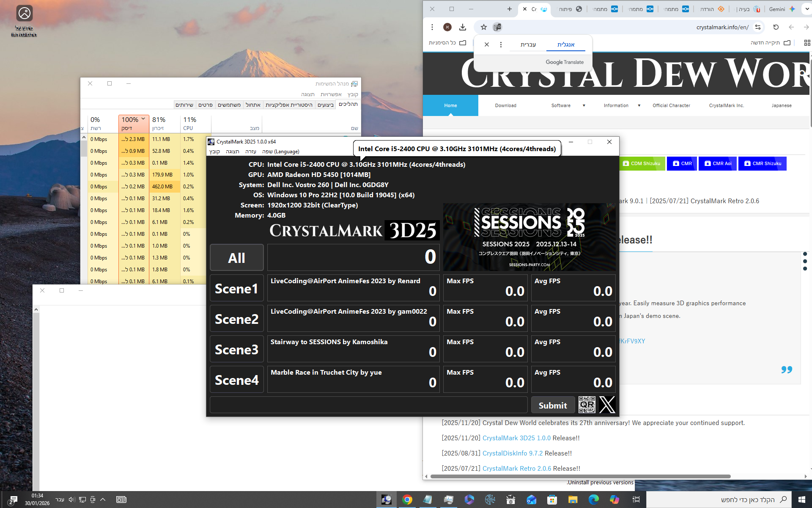Screen dimensions: 812x508
Task: Open the CrystalDiskInfo 9.7.2 release link
Action: pyautogui.click(x=513, y=453)
